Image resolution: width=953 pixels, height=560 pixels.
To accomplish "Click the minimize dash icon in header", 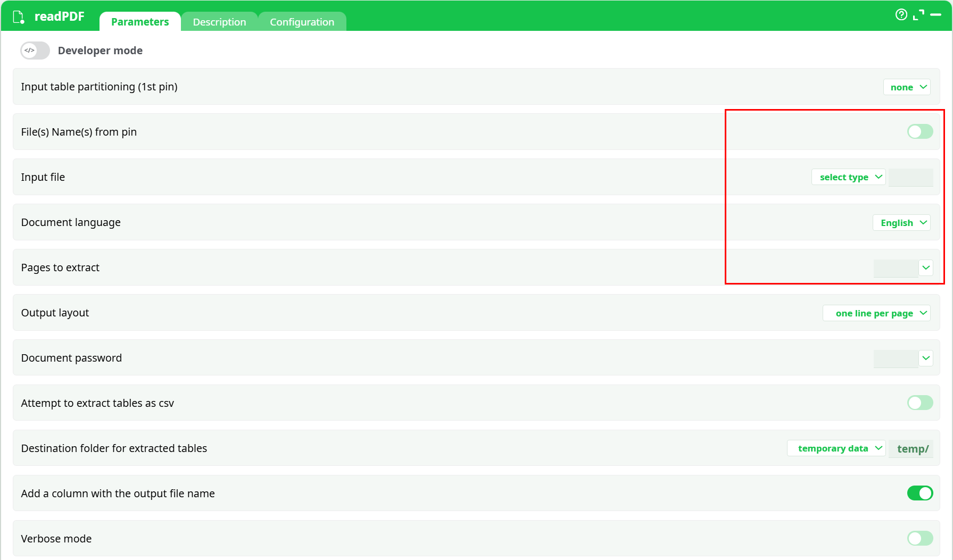I will (x=936, y=15).
